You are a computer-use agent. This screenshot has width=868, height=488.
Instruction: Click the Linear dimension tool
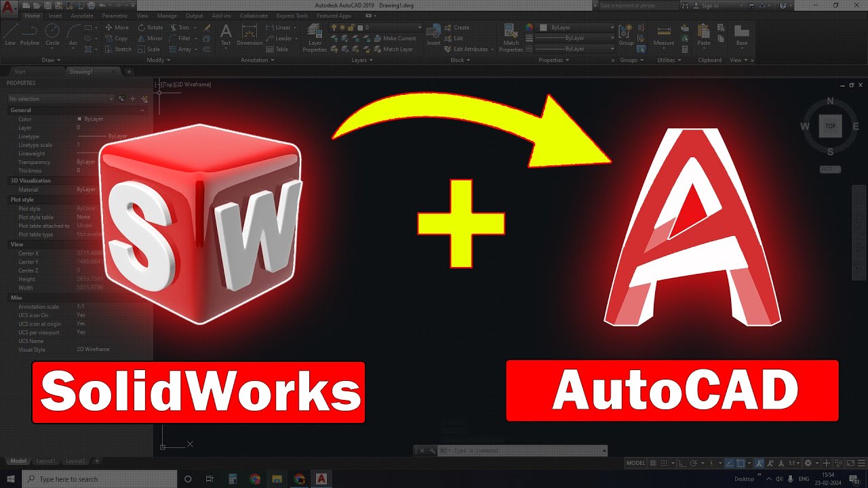[278, 28]
